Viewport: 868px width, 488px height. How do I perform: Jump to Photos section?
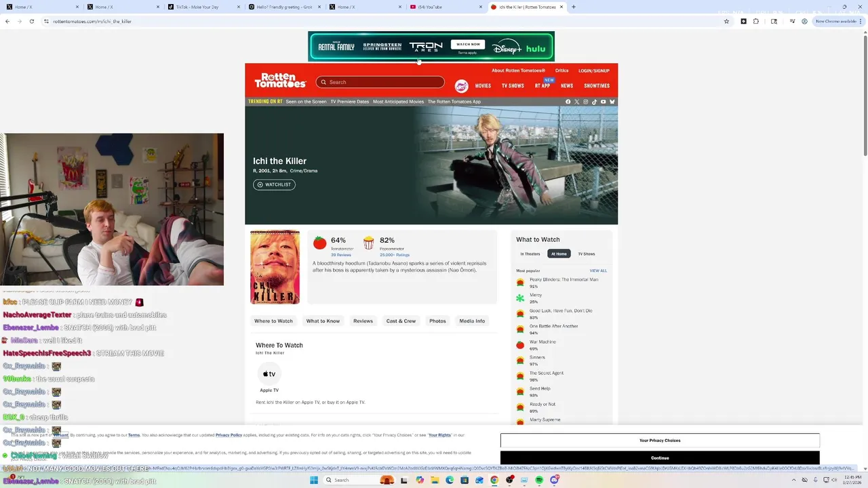point(437,321)
